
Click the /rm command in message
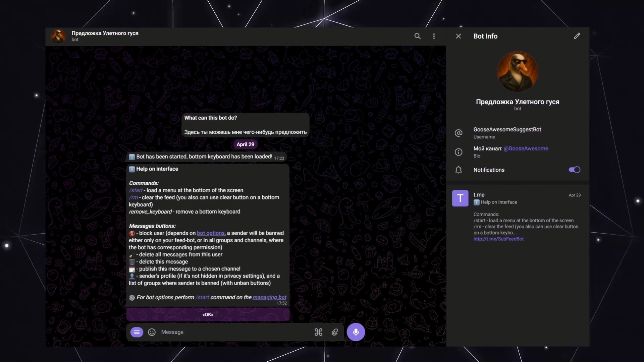pos(133,197)
